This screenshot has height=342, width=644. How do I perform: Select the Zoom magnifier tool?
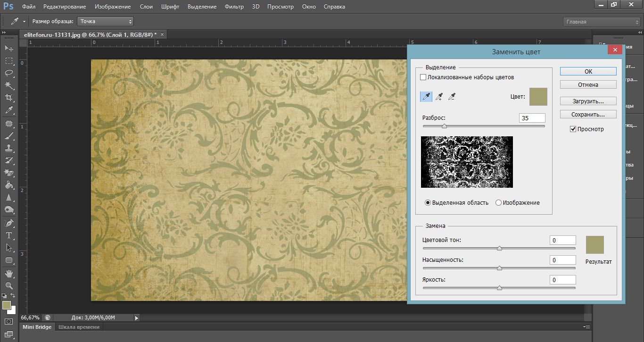[9, 285]
